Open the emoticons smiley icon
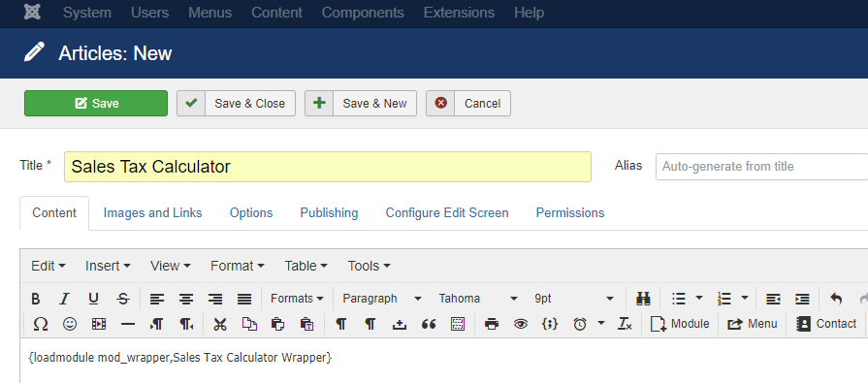Image resolution: width=868 pixels, height=383 pixels. point(70,324)
